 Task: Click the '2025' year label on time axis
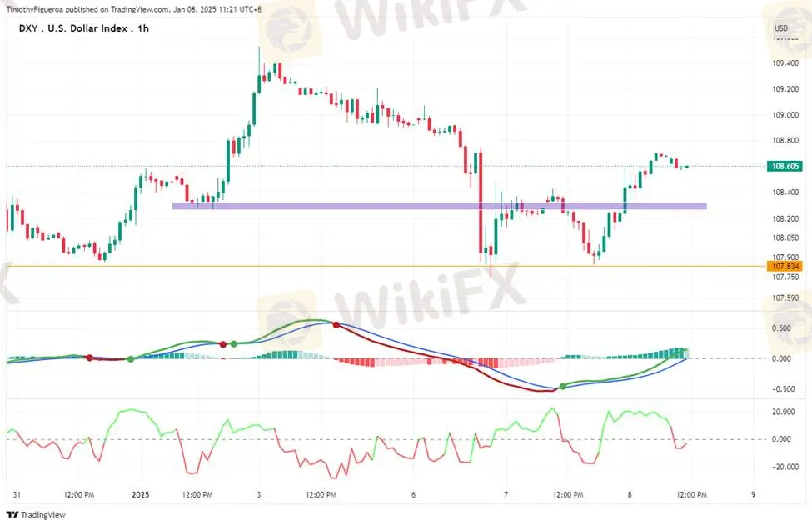pyautogui.click(x=141, y=495)
